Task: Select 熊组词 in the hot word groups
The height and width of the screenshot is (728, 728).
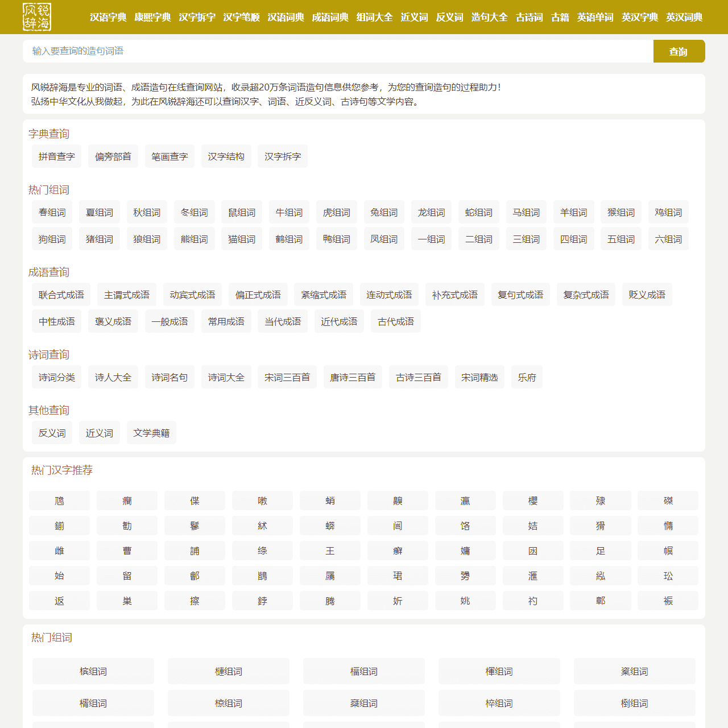Action: pos(194,239)
